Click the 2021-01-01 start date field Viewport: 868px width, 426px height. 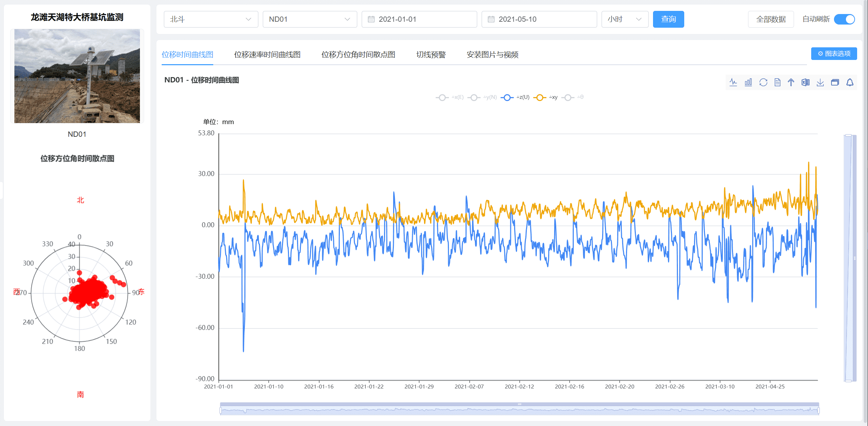[x=419, y=19]
